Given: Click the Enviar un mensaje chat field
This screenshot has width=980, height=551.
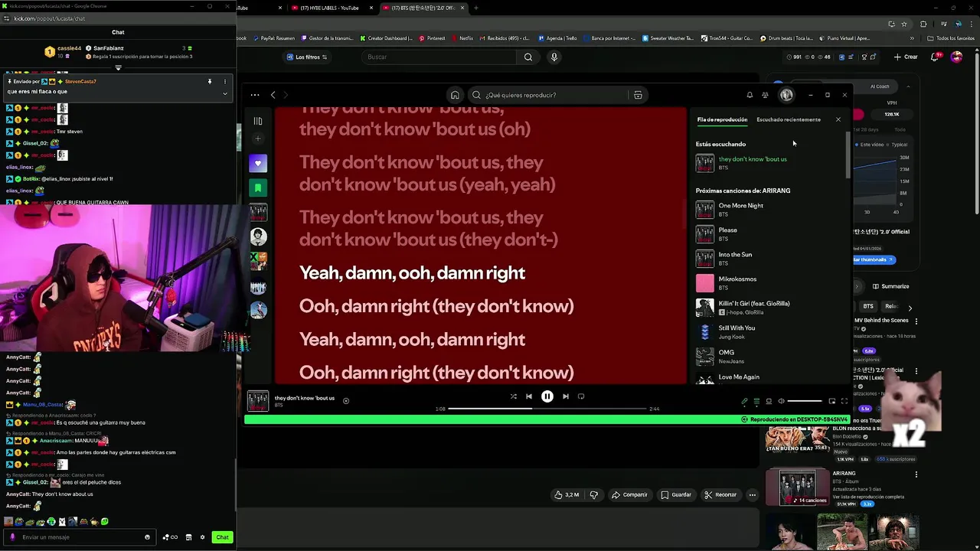Looking at the screenshot, I should point(80,537).
